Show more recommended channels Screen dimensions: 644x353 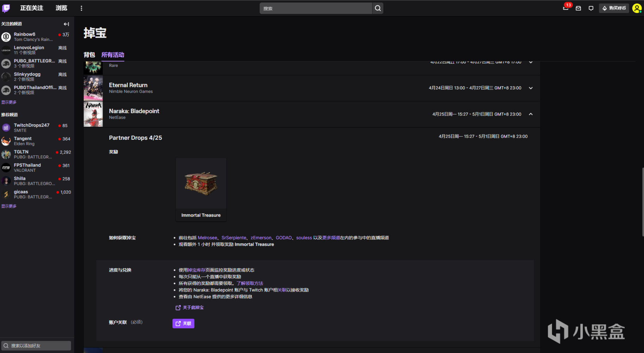point(9,206)
